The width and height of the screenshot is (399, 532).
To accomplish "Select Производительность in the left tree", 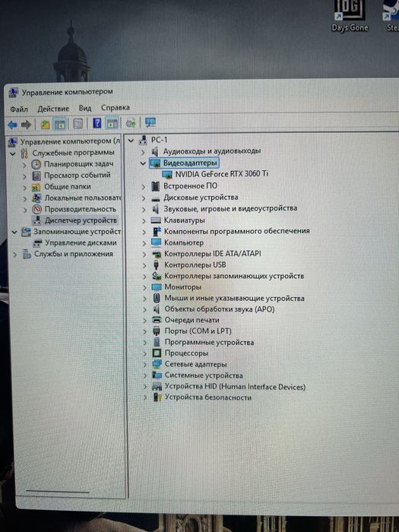I will tap(81, 209).
